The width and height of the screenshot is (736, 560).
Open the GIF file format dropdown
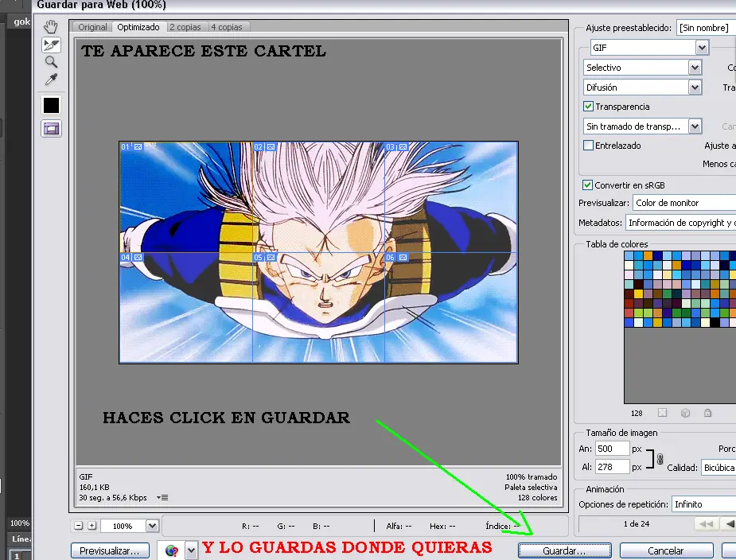(x=649, y=48)
